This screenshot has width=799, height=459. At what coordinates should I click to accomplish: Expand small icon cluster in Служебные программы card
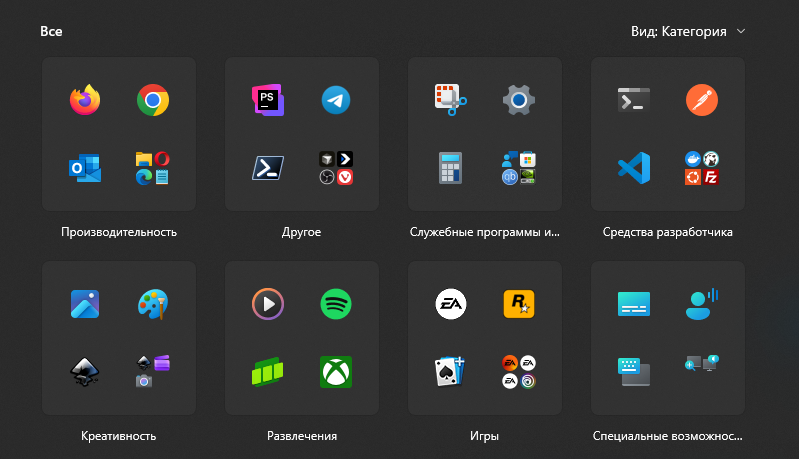tap(519, 168)
